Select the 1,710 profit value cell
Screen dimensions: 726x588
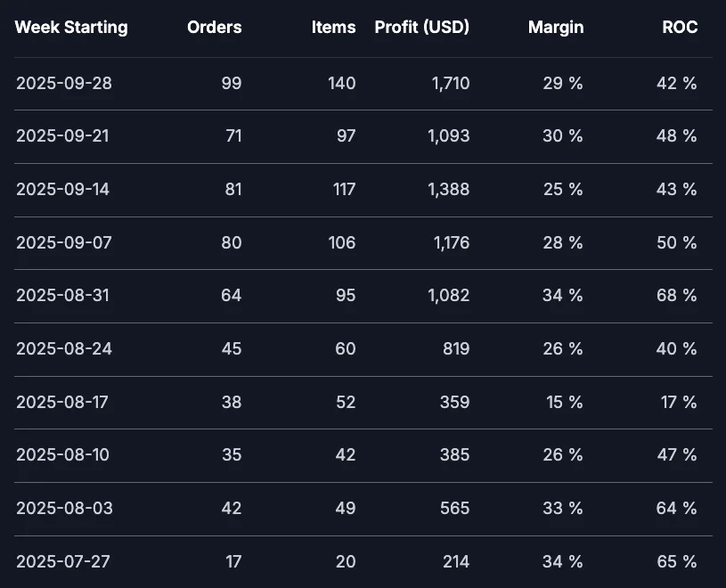pos(448,83)
